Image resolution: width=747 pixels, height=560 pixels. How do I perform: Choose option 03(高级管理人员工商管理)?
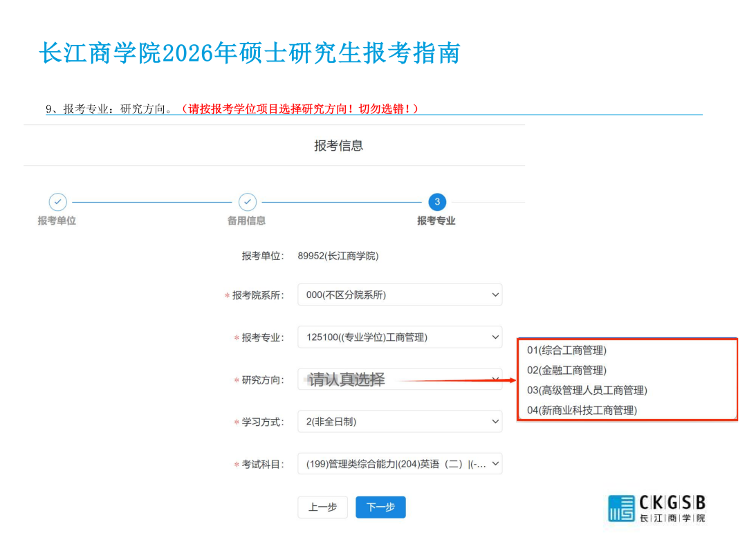[x=587, y=391]
